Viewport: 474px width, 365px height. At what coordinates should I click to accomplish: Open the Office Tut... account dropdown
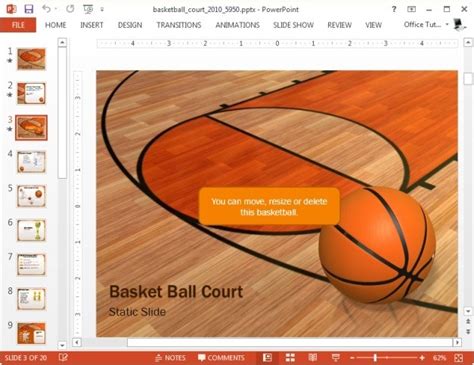coord(426,24)
